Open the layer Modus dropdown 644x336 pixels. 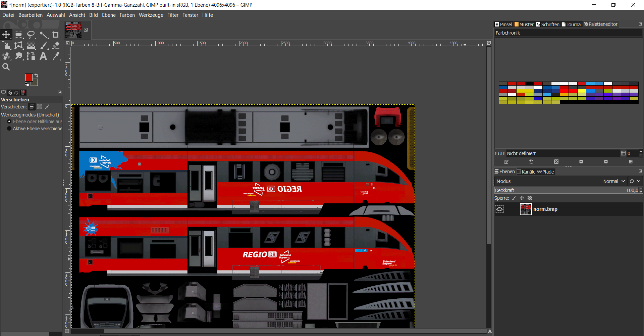[614, 181]
